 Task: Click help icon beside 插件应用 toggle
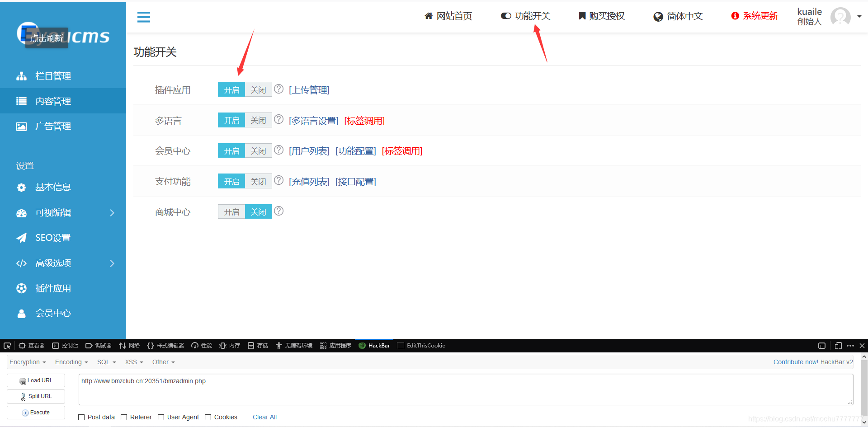pos(279,89)
